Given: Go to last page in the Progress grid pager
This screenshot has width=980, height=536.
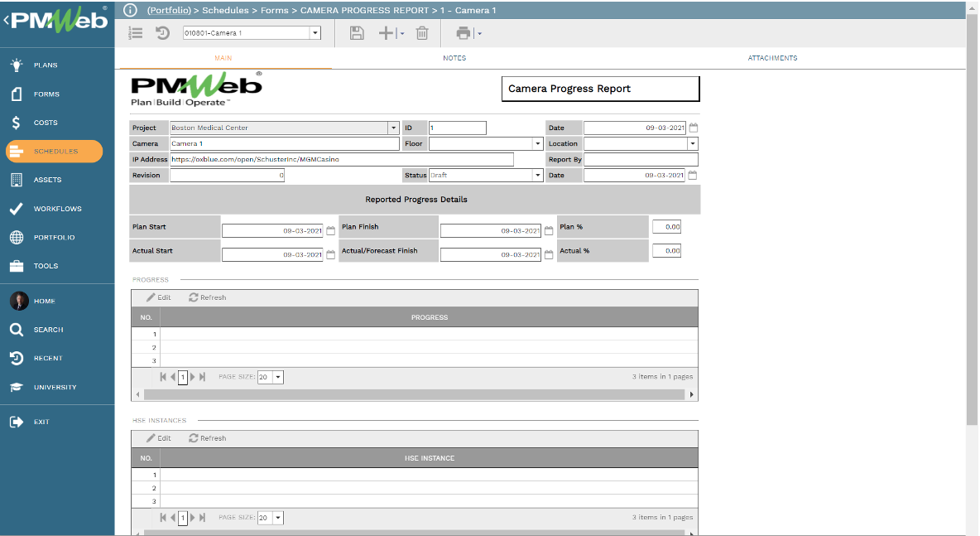Looking at the screenshot, I should (202, 377).
